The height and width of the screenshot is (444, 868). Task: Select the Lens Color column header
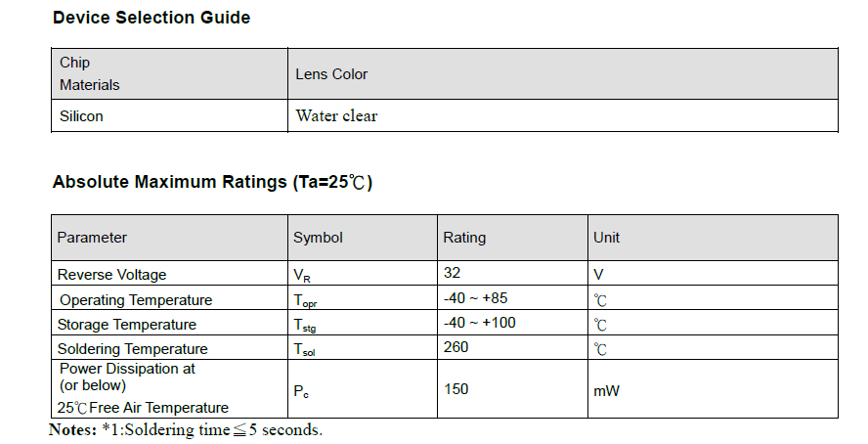tap(331, 74)
